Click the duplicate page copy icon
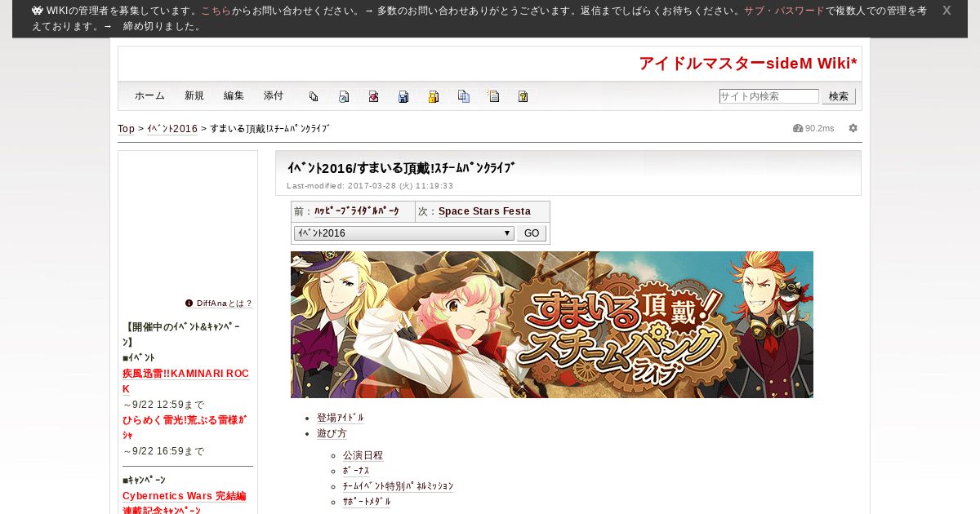This screenshot has height=514, width=980. click(463, 96)
